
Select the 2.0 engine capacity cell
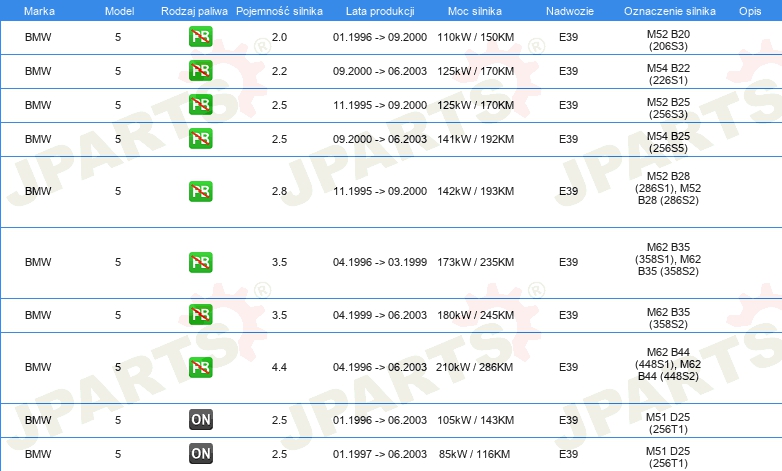coord(279,37)
